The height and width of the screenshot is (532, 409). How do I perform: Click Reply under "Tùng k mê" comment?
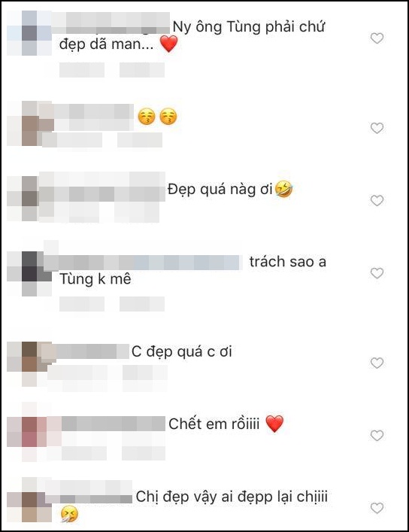click(x=142, y=304)
